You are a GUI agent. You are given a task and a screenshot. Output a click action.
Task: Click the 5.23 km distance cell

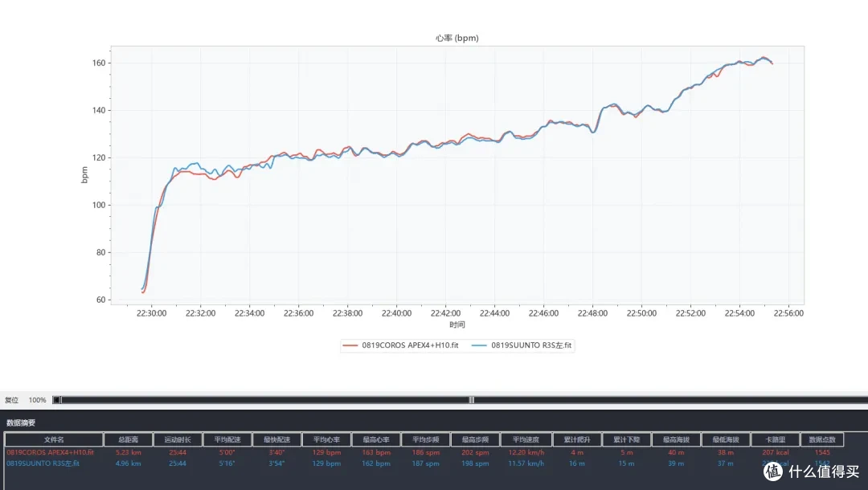(x=128, y=452)
